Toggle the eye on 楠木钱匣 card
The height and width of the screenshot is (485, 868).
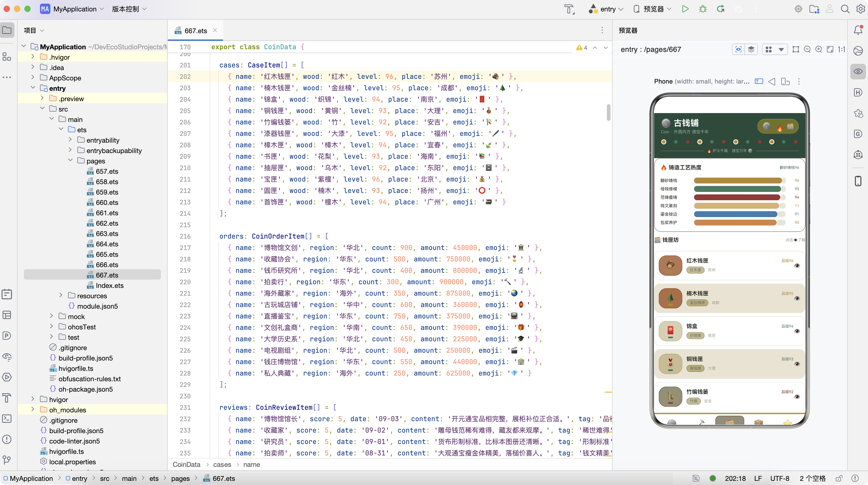point(797,298)
